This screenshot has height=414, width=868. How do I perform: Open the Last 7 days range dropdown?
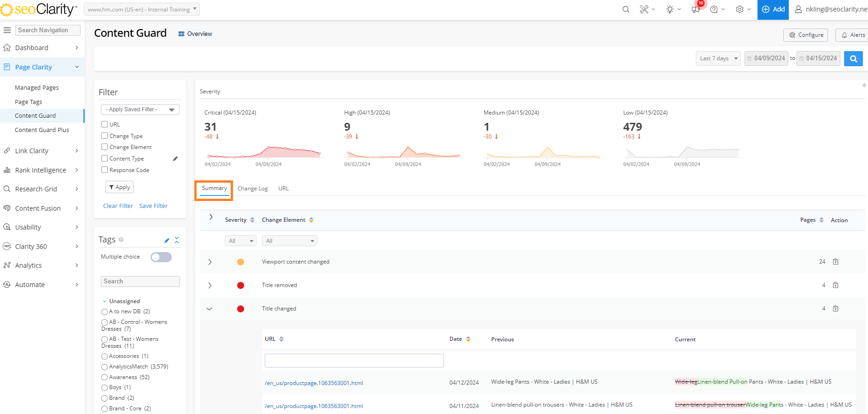718,58
